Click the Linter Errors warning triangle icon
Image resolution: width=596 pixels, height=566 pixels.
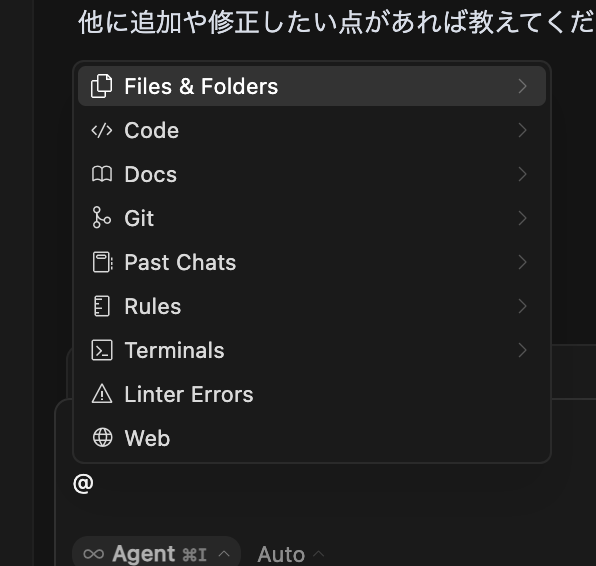101,394
